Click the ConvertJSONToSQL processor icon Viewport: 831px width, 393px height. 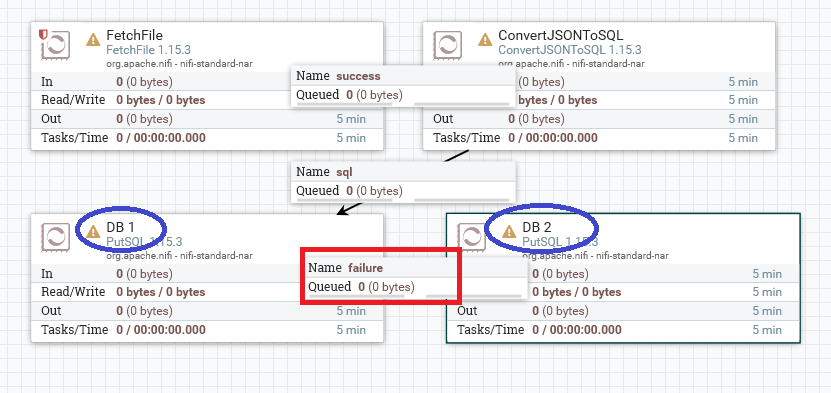click(447, 45)
